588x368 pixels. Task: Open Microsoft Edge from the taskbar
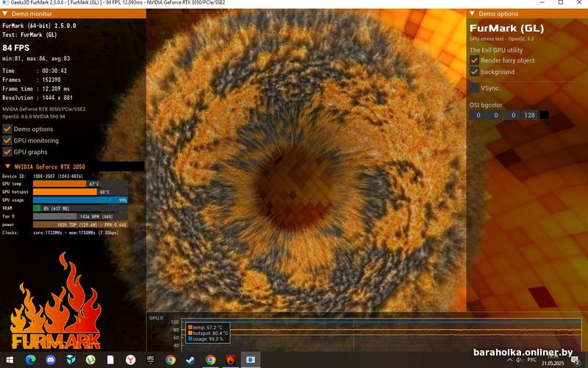[x=30, y=360]
